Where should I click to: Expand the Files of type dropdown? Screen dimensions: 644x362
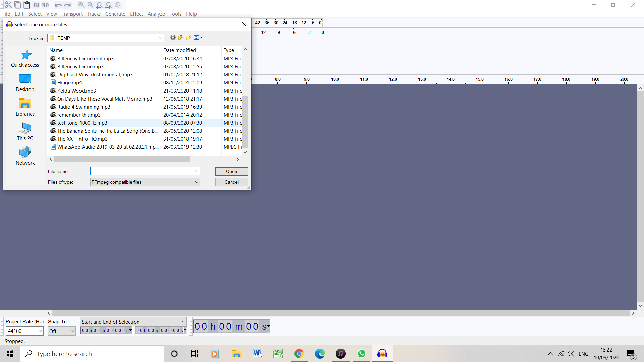[197, 182]
